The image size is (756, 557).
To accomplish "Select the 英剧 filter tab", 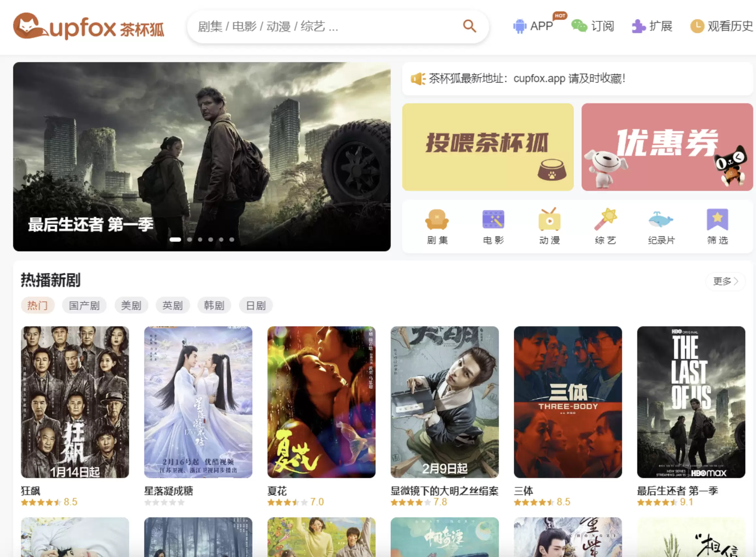I will (x=173, y=306).
